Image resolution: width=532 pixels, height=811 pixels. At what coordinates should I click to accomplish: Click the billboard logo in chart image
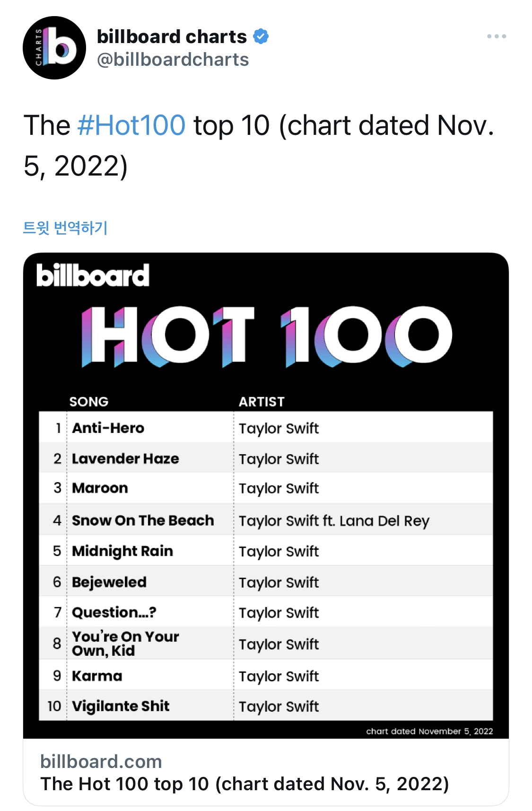93,275
